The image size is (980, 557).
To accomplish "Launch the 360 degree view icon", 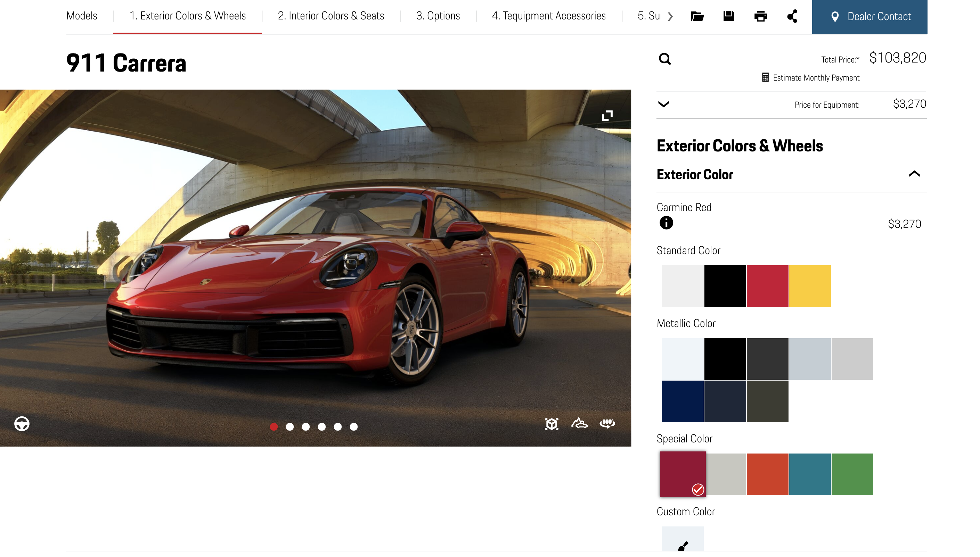I will click(x=607, y=423).
